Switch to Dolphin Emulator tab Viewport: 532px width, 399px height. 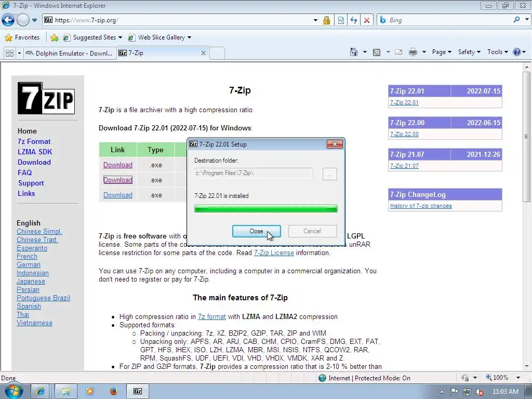70,54
